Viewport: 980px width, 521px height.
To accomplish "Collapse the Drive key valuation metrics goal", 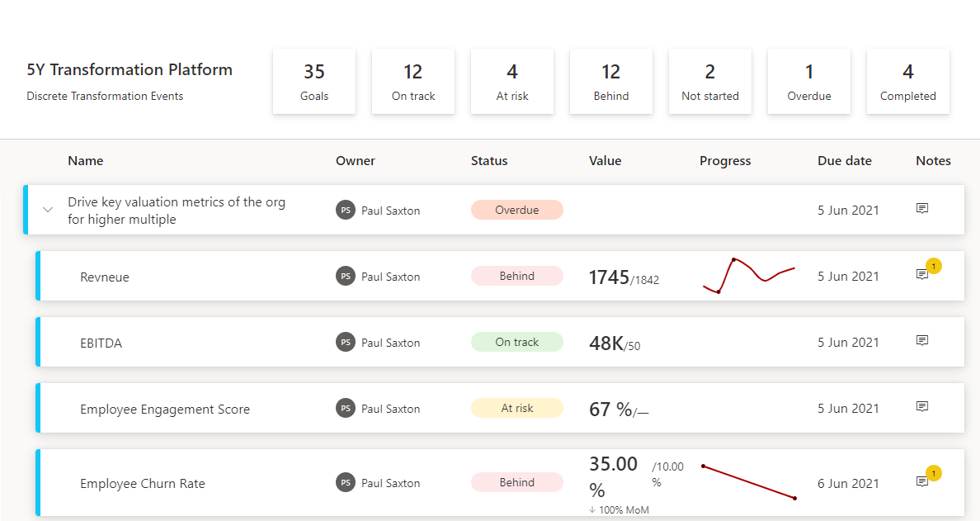I will point(48,210).
